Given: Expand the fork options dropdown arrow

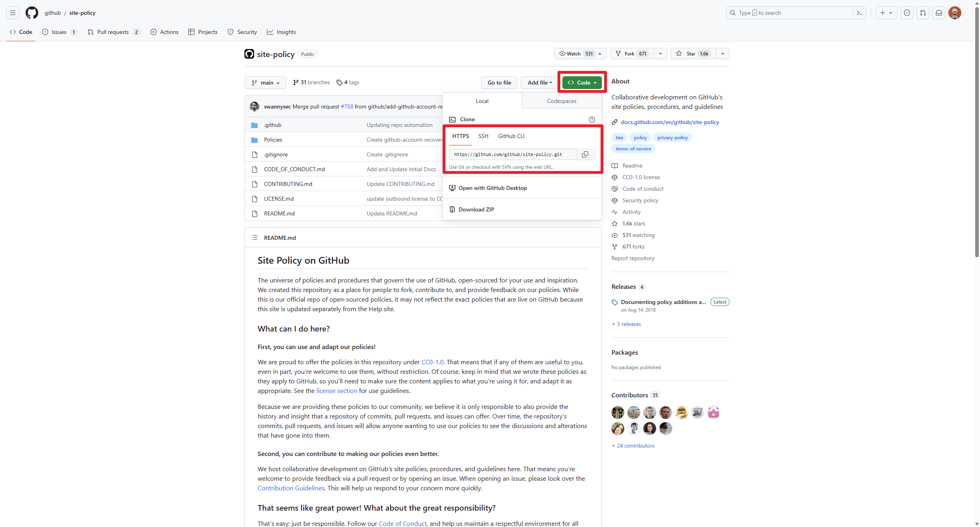Looking at the screenshot, I should coord(661,54).
